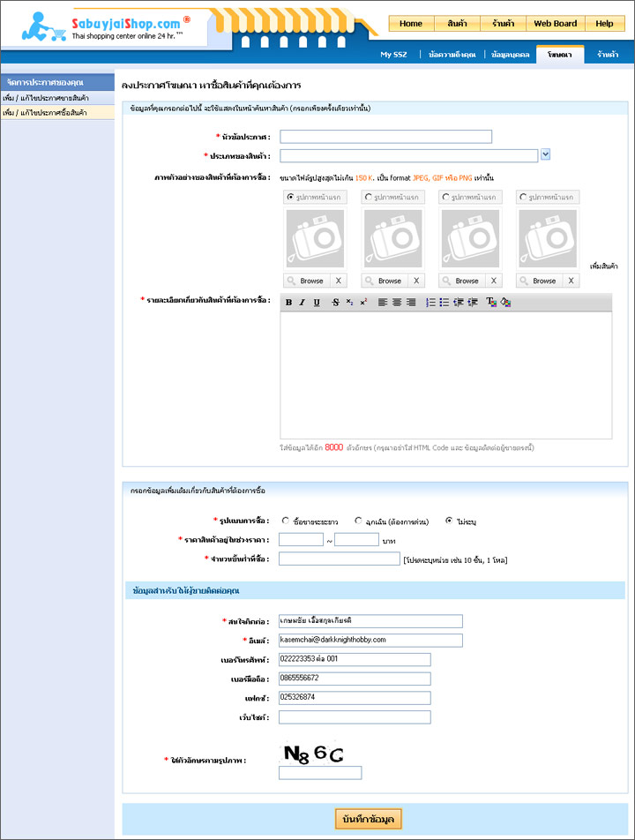Click the description rich text area
This screenshot has width=635, height=840.
click(x=446, y=376)
